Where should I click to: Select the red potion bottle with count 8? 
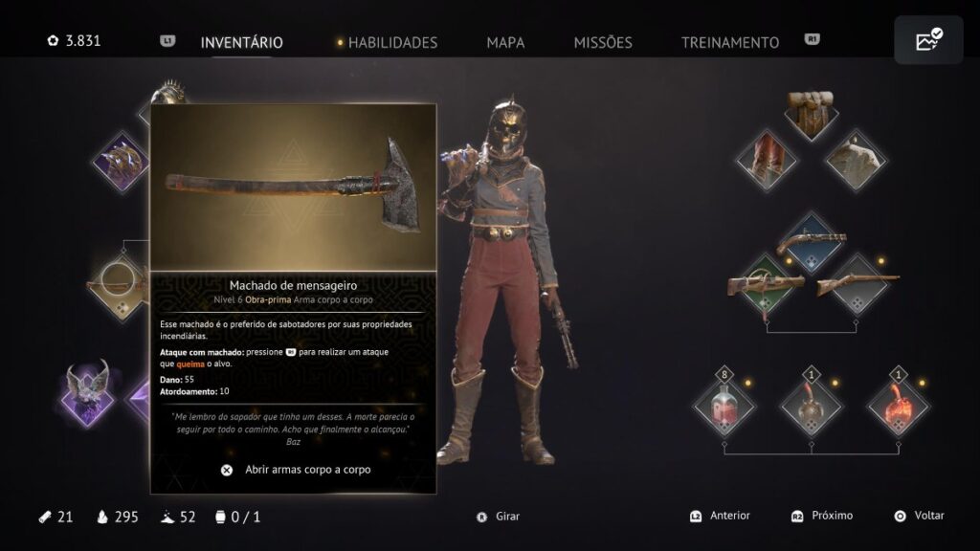point(724,407)
